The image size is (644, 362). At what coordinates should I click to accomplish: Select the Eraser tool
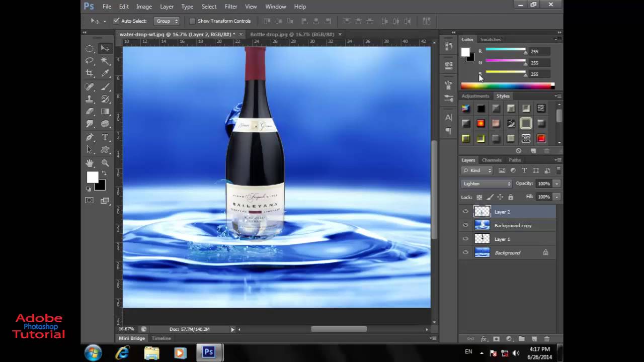90,112
